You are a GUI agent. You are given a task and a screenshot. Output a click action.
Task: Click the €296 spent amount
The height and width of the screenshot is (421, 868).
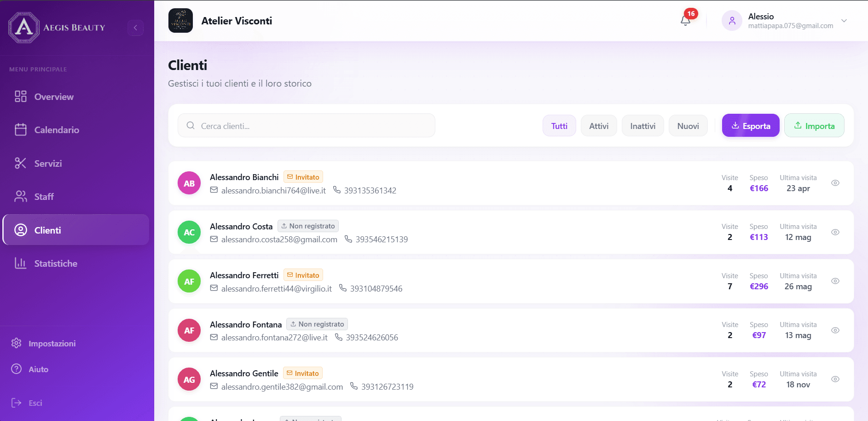click(x=759, y=287)
